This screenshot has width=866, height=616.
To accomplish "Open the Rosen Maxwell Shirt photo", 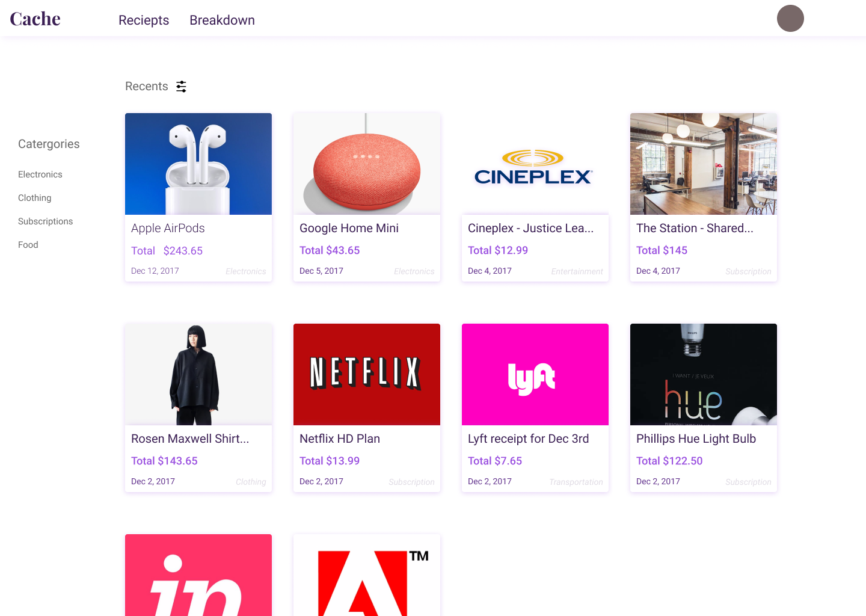I will coord(198,374).
